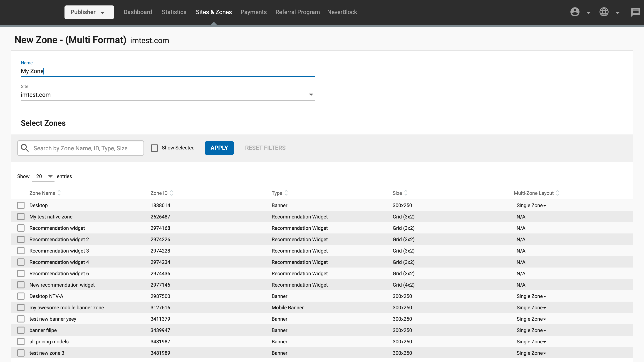Enable the Show Selected checkbox
This screenshot has width=644, height=362.
coord(154,148)
